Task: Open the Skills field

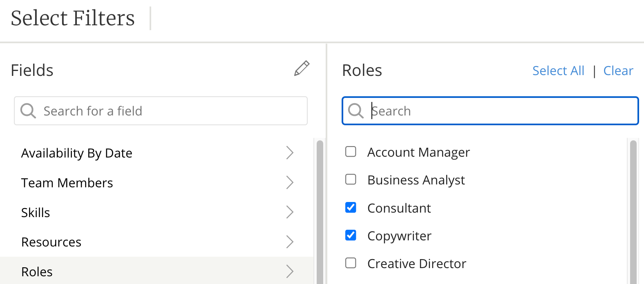Action: [157, 213]
